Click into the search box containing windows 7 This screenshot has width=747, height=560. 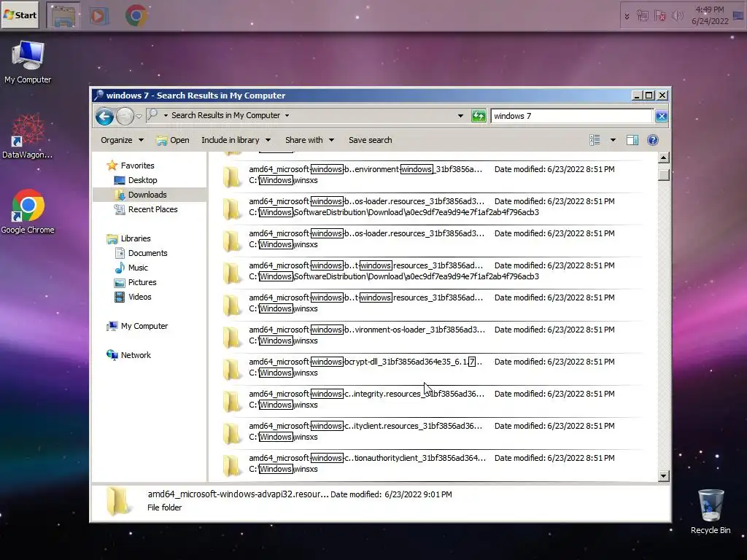tap(571, 116)
